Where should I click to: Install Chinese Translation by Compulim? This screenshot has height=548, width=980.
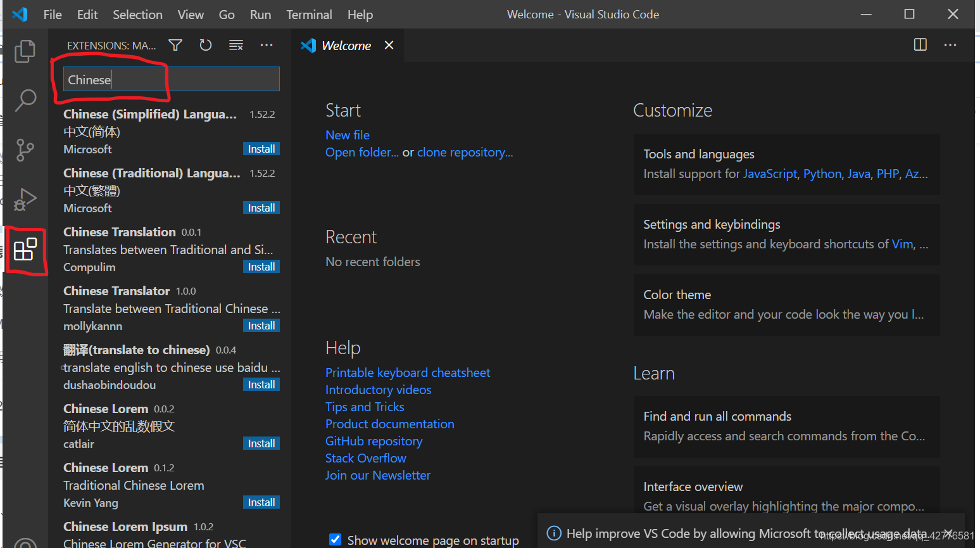pos(261,267)
